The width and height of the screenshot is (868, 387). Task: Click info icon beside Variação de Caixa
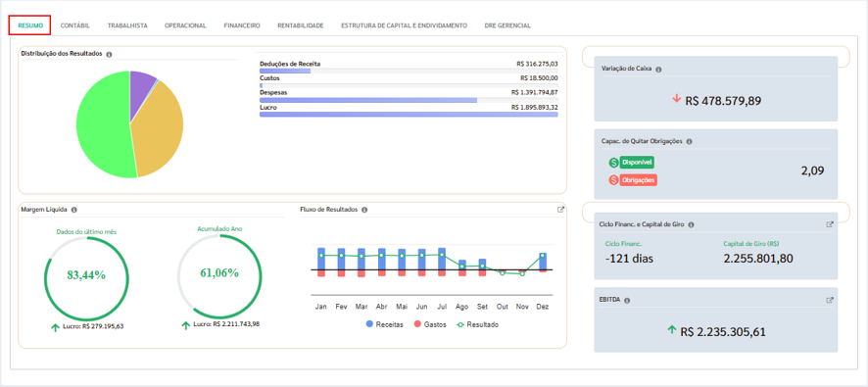pos(658,70)
